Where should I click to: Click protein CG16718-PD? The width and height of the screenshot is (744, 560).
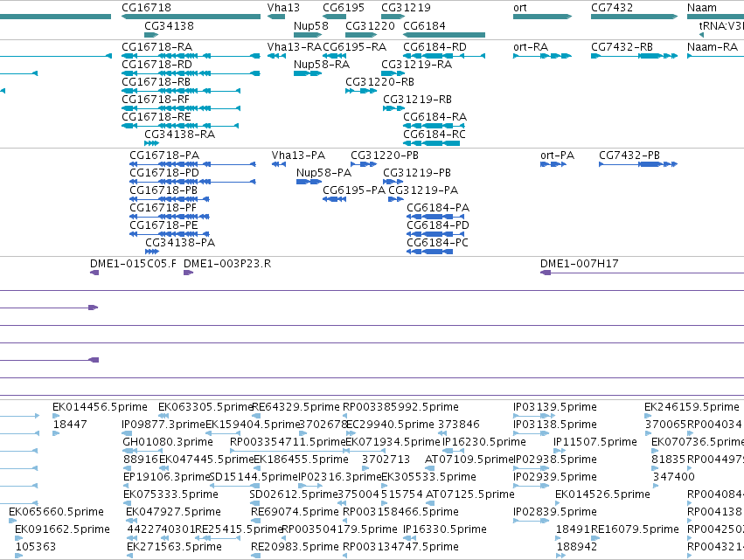(x=164, y=173)
